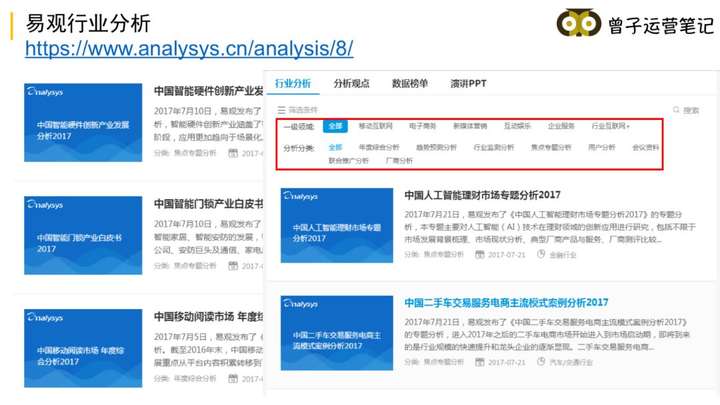
Task: Open 中国人工智能理财市场专题分析2017 article title
Action: pos(482,195)
